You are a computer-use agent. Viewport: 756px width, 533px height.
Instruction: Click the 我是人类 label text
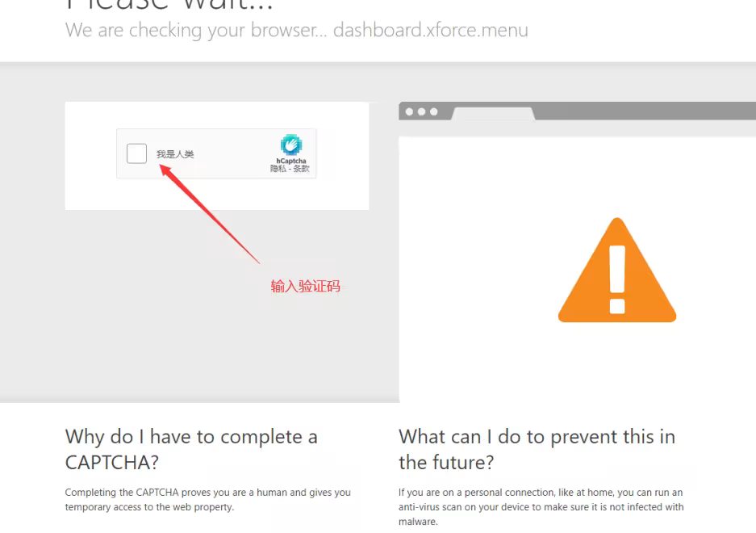pos(175,154)
